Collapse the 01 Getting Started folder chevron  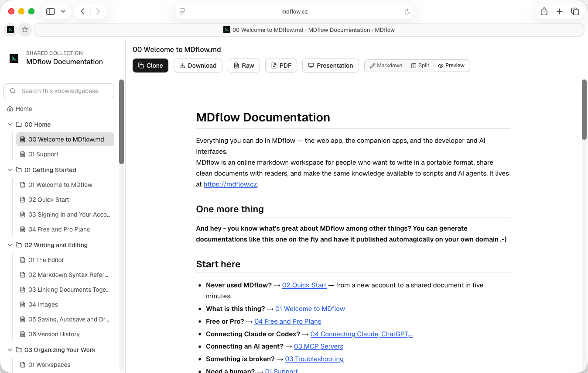point(10,170)
